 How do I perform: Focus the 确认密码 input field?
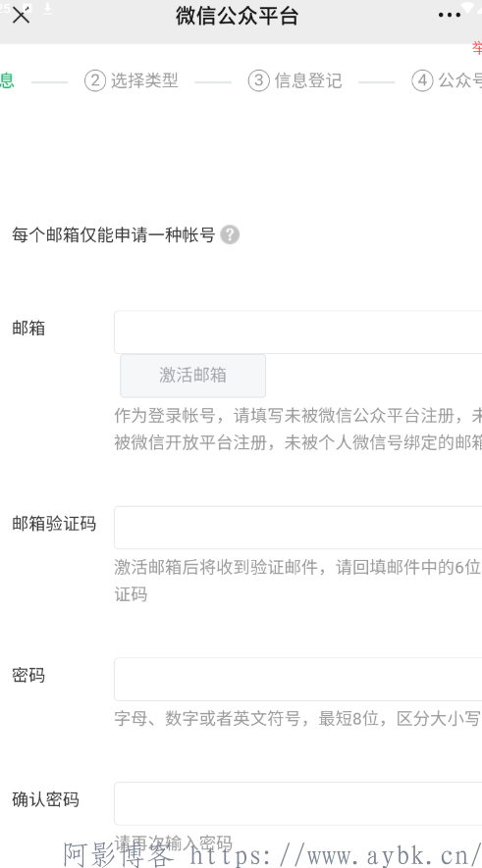coord(298,804)
